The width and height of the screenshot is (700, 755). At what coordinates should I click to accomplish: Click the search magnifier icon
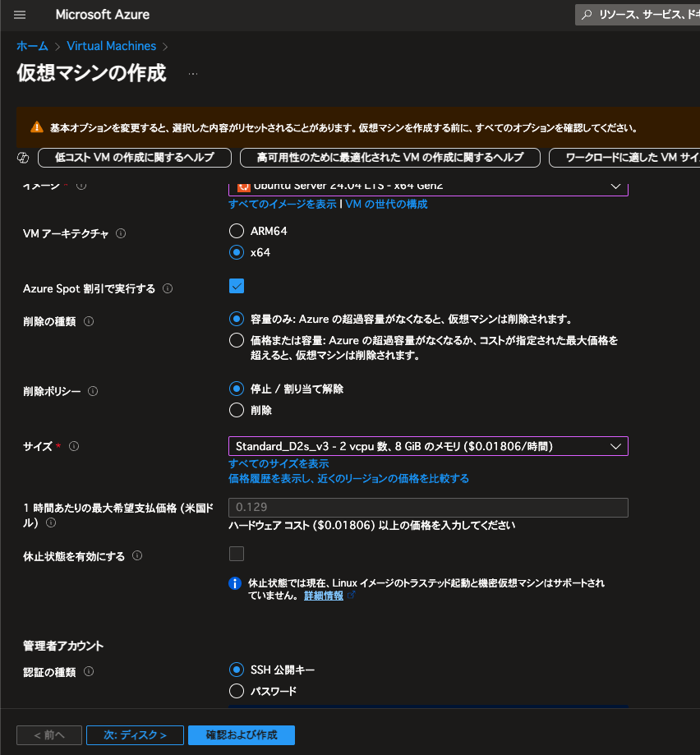(x=587, y=15)
